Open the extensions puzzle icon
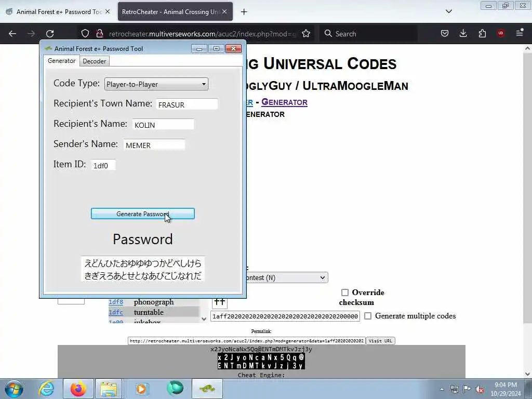The height and width of the screenshot is (399, 532). [482, 33]
